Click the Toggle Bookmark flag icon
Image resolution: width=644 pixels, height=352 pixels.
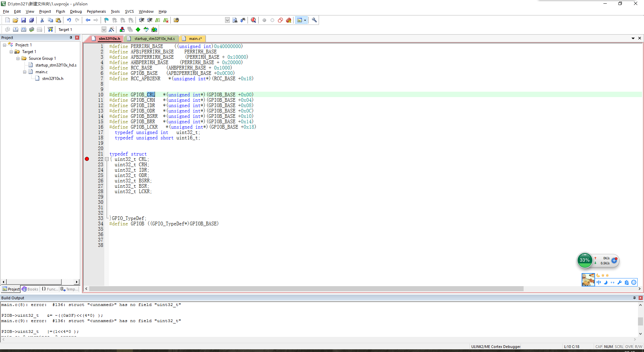click(106, 20)
